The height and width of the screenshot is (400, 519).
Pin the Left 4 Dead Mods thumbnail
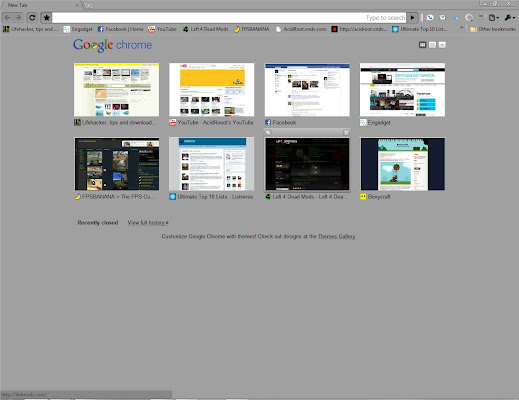268,132
